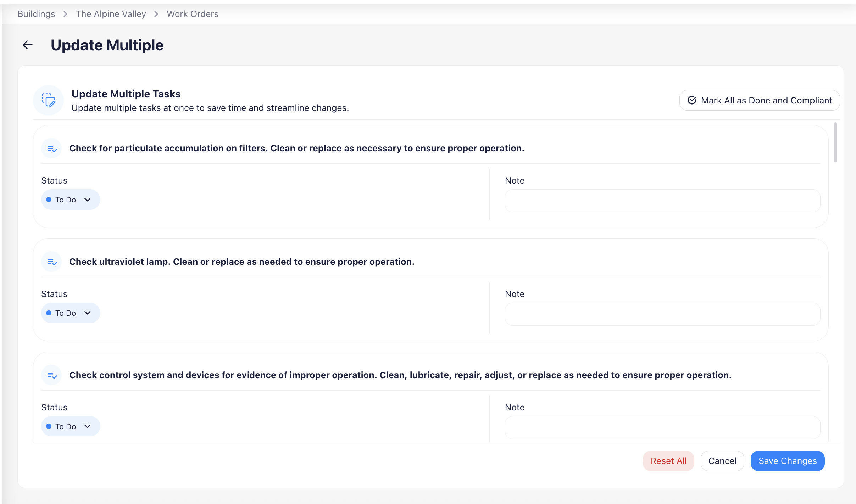Navigate to Work Orders breadcrumb
Screen dimensions: 856x504
click(x=193, y=14)
